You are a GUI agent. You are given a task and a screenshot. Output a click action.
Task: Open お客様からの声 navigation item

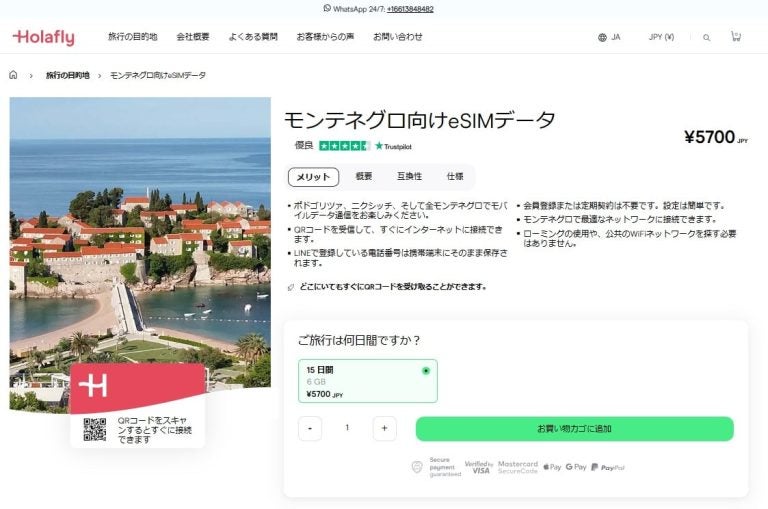[325, 37]
